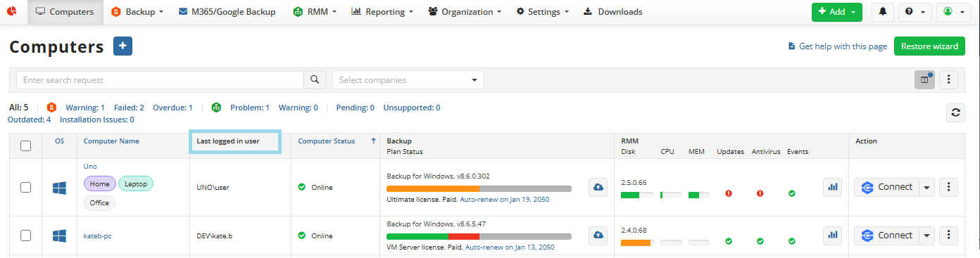Click the backup cloud icon in Uno row

[x=598, y=187]
